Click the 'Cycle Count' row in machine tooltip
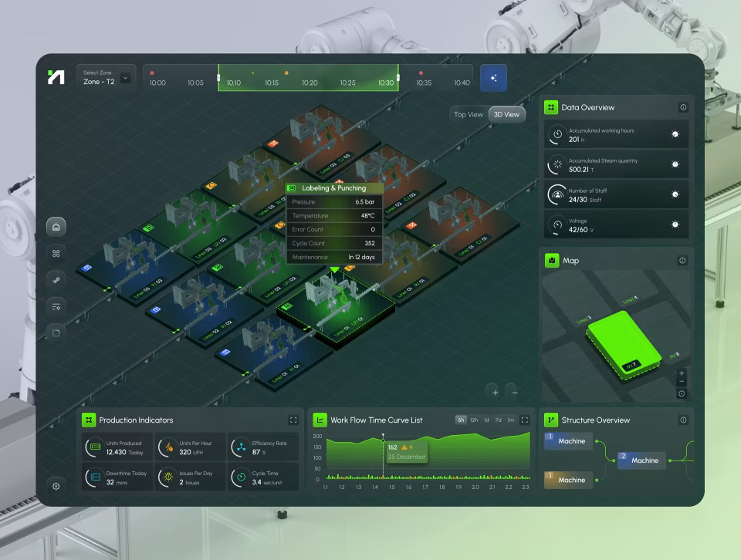 [333, 243]
